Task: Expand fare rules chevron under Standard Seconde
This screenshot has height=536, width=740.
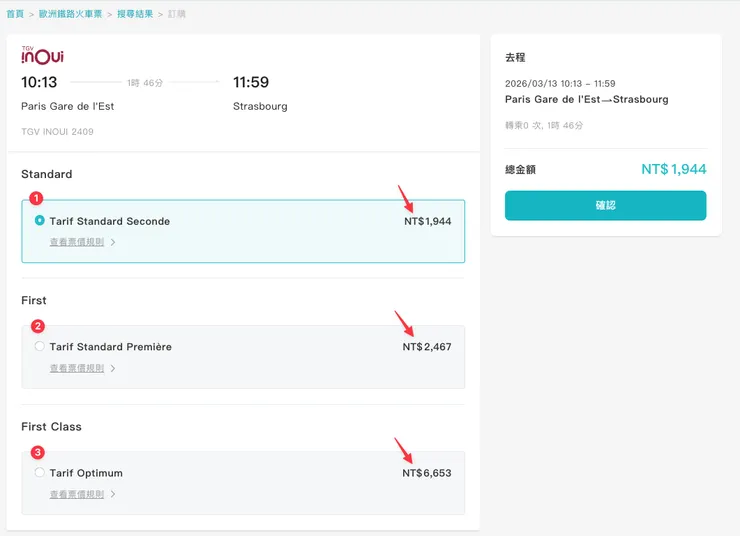Action: [113, 242]
